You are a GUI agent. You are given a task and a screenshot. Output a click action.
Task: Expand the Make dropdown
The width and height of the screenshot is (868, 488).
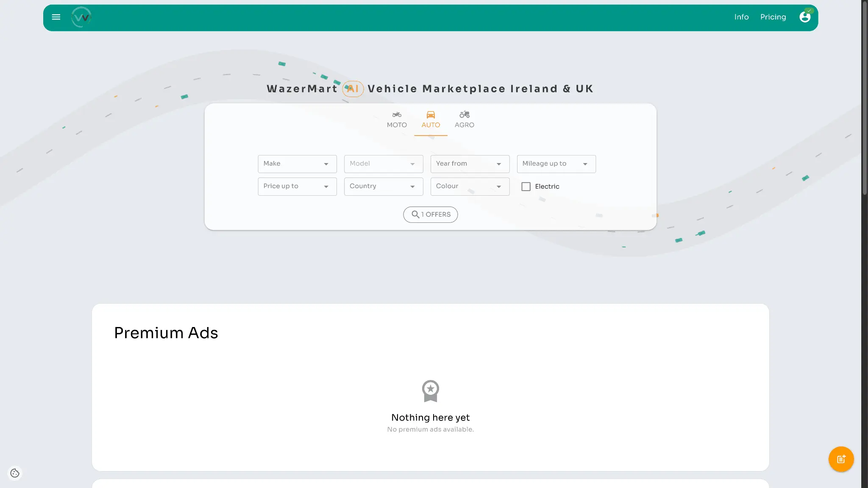click(x=297, y=164)
